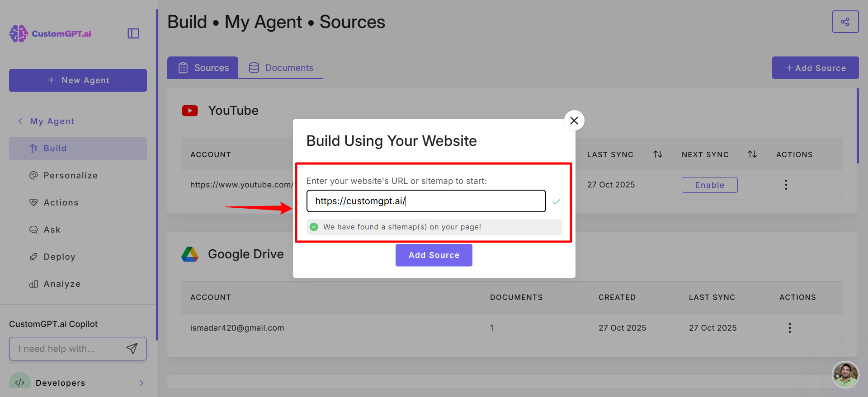Viewport: 868px width, 397px height.
Task: Go back using chevron beside My Agent
Action: (x=20, y=121)
